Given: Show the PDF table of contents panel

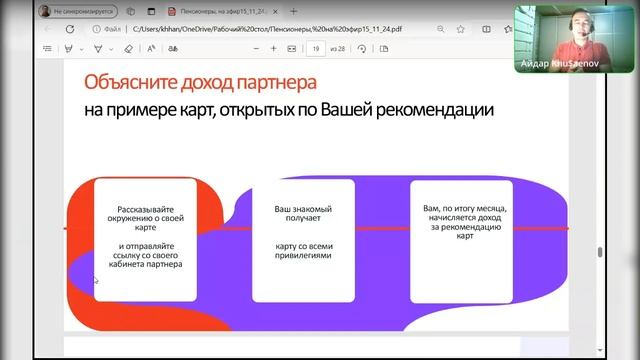Looking at the screenshot, I should pyautogui.click(x=47, y=49).
